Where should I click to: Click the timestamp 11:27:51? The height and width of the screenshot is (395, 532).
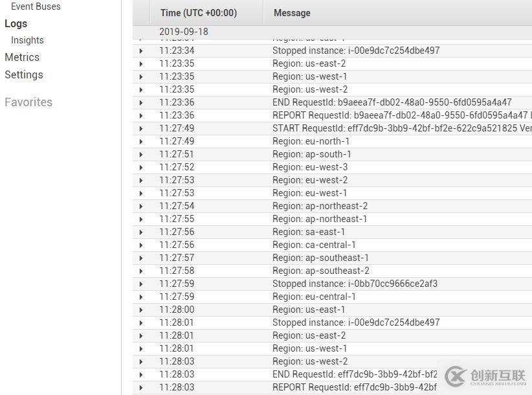177,154
